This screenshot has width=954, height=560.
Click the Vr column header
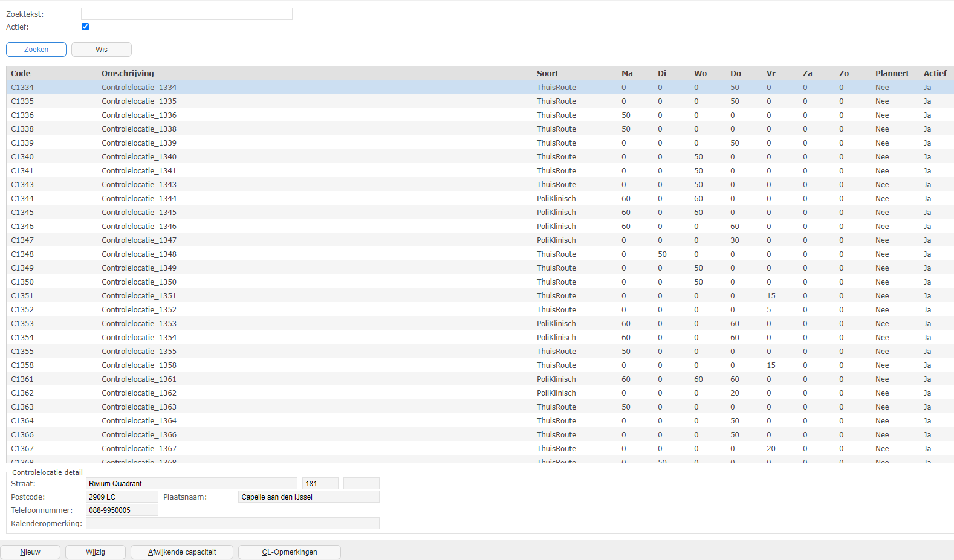[x=771, y=73]
